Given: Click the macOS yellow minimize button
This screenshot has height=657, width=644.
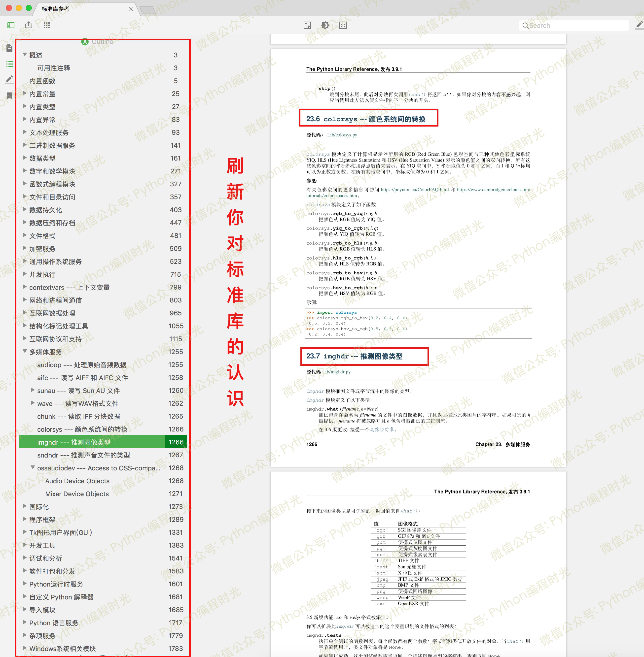Looking at the screenshot, I should (x=19, y=8).
